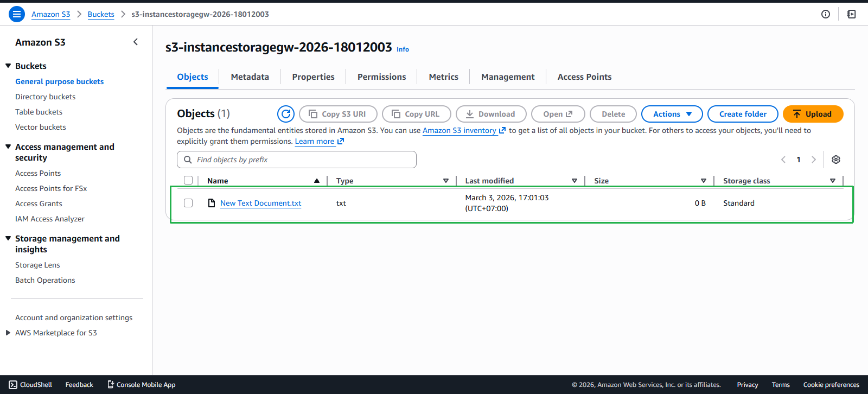
Task: Go to previous page of objects
Action: click(783, 160)
